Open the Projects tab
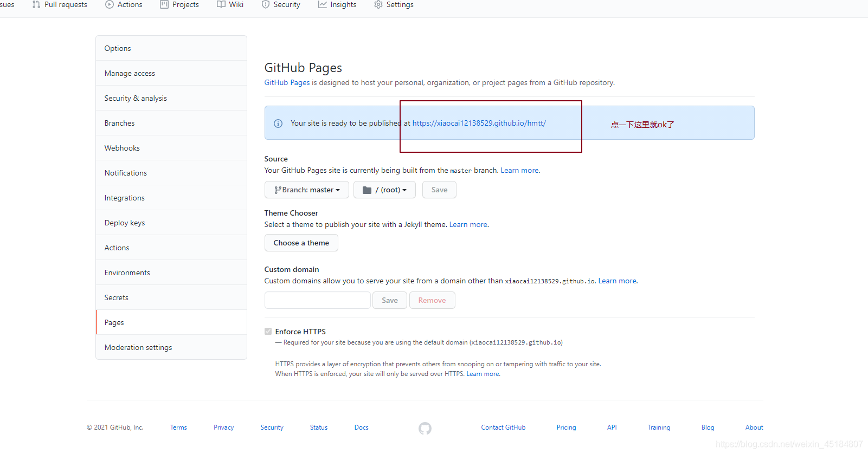The width and height of the screenshot is (868, 454). (x=179, y=4)
